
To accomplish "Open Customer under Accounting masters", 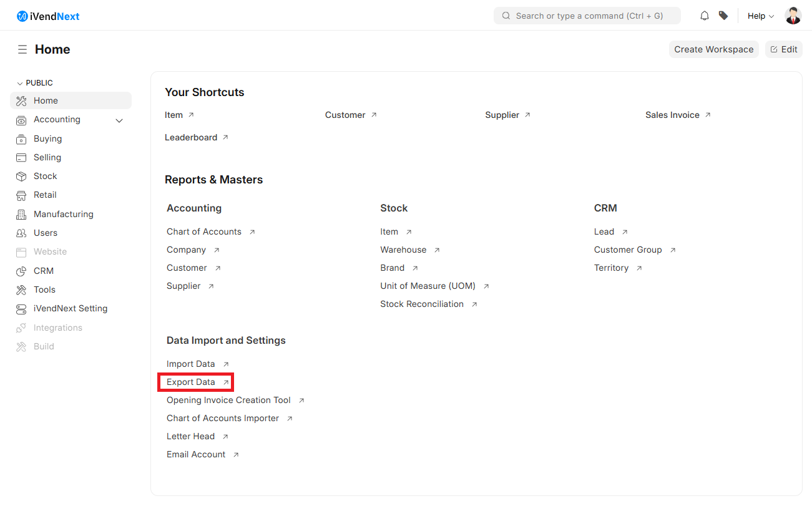I will 187,268.
